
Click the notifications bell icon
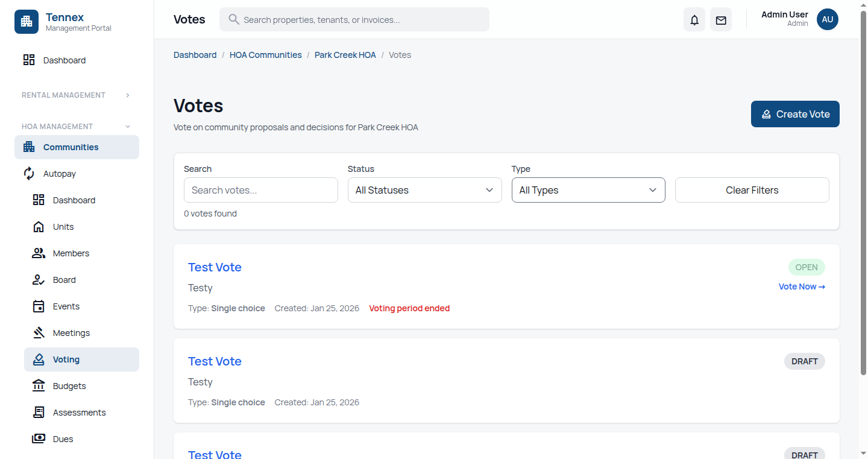[694, 20]
